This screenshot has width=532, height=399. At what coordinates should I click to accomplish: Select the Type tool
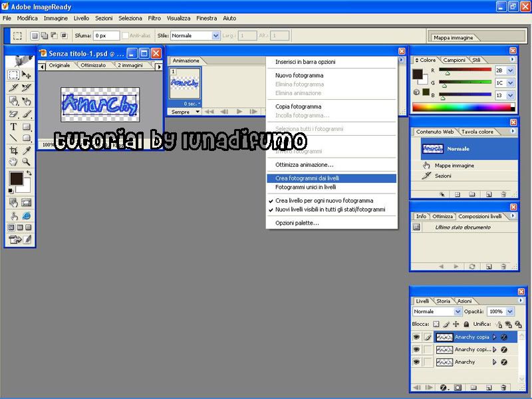click(x=13, y=127)
